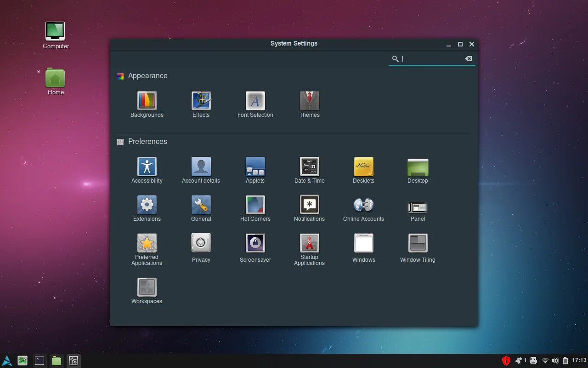Open Extensions settings
The width and height of the screenshot is (588, 368).
[147, 208]
